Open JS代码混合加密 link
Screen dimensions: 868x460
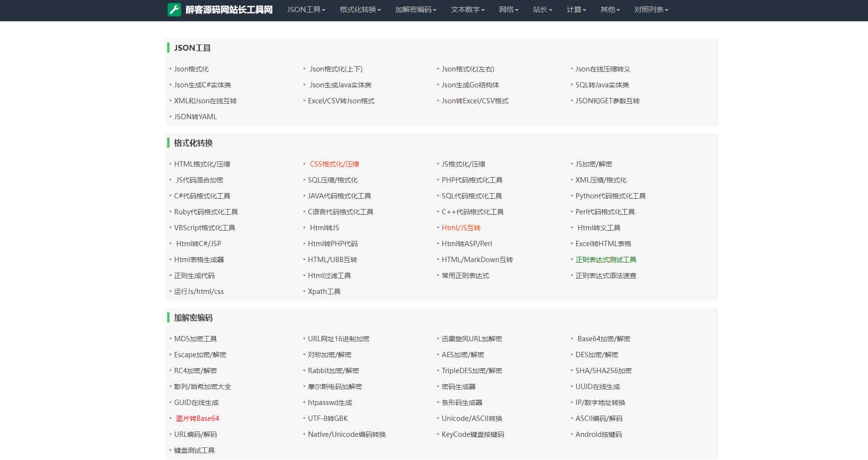tap(199, 180)
